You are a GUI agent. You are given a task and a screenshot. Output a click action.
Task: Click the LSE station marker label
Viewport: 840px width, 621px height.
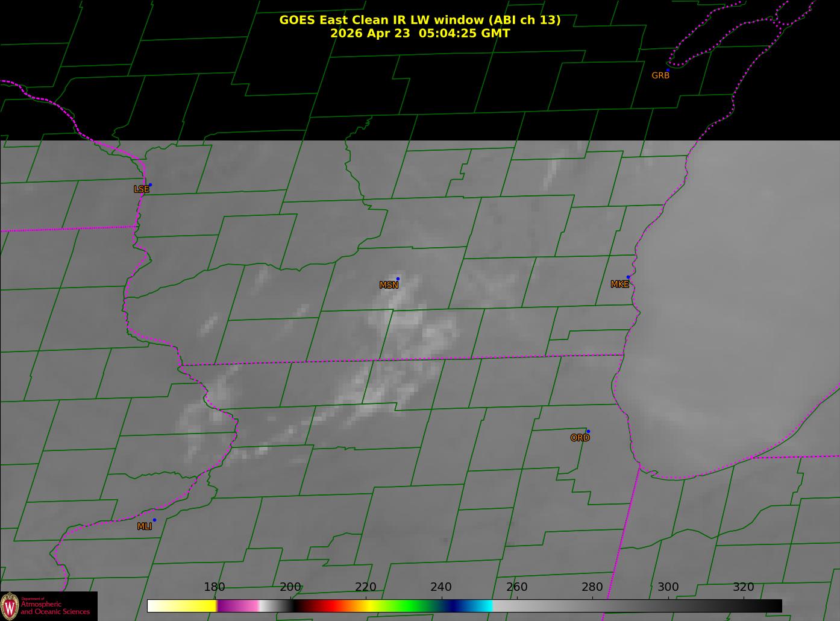coord(141,189)
